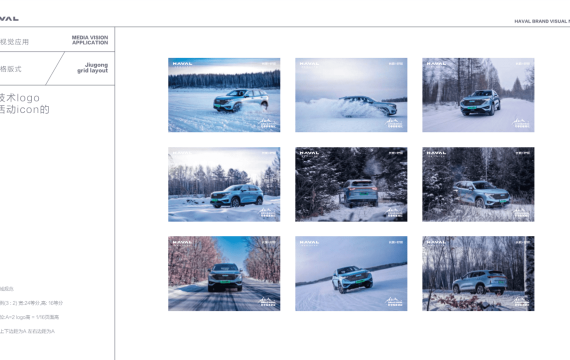Viewport: 570px width, 360px height.
Task: Open the photo of SUV drifting before treeline
Action: pyautogui.click(x=224, y=95)
